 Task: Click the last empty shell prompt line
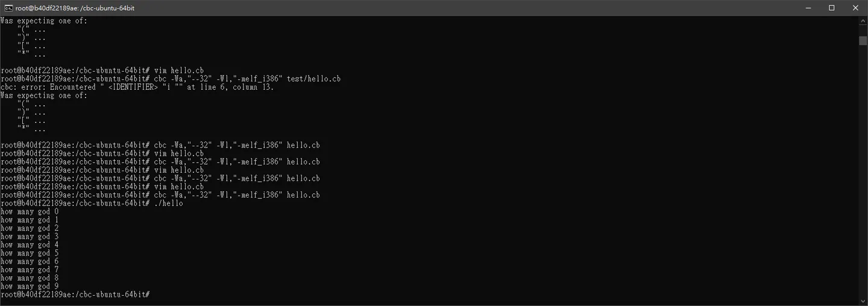[x=75, y=295]
